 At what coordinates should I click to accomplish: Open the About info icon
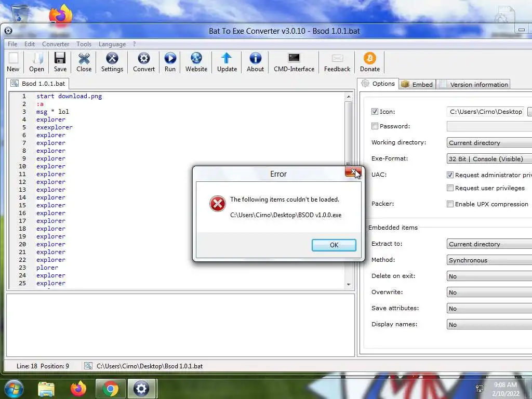(x=255, y=58)
